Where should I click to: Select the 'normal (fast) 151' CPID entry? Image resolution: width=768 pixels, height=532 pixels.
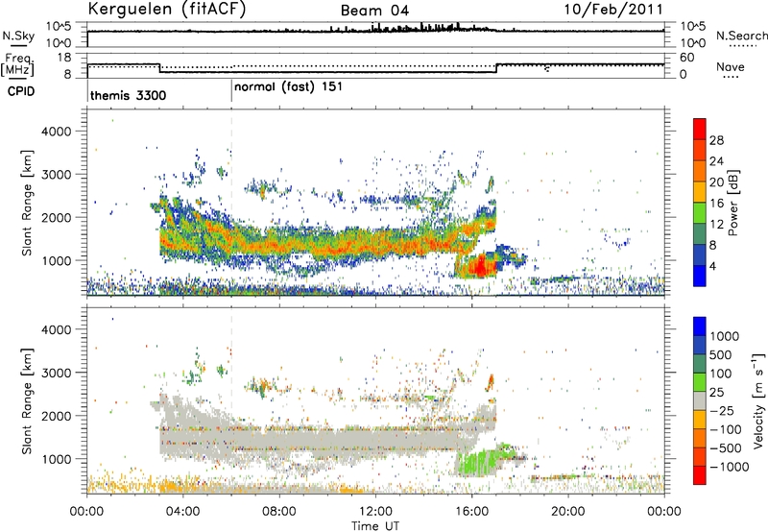(x=288, y=87)
